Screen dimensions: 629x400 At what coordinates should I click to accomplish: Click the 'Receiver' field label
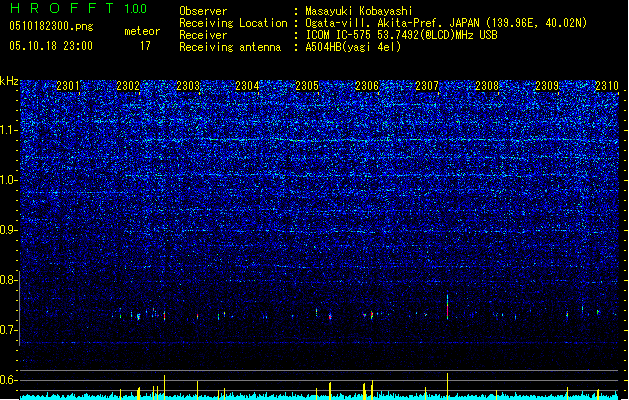point(203,35)
